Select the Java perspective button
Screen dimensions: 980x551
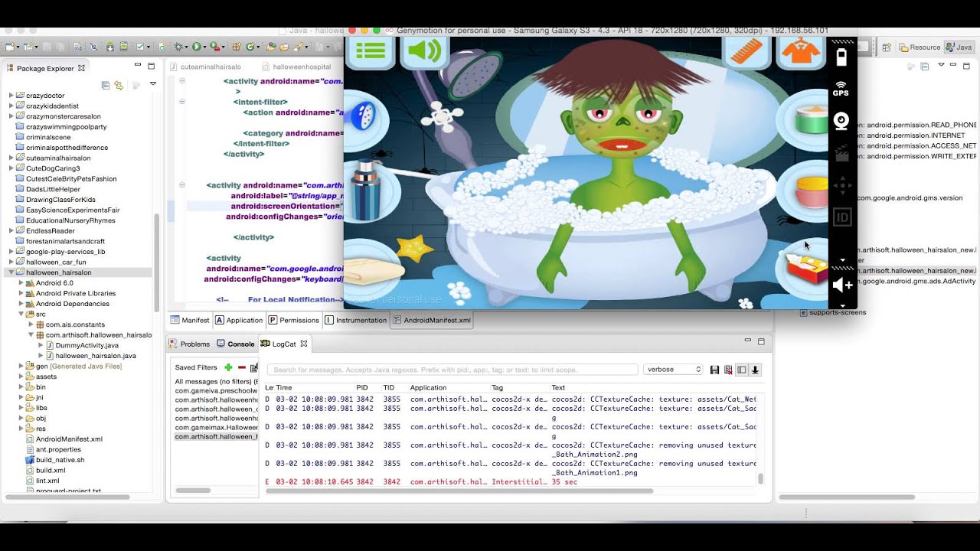(959, 47)
